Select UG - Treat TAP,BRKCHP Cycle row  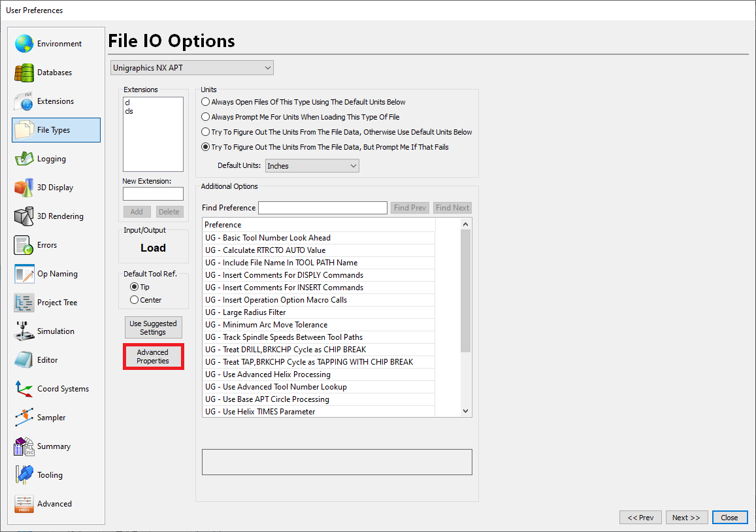click(x=319, y=362)
